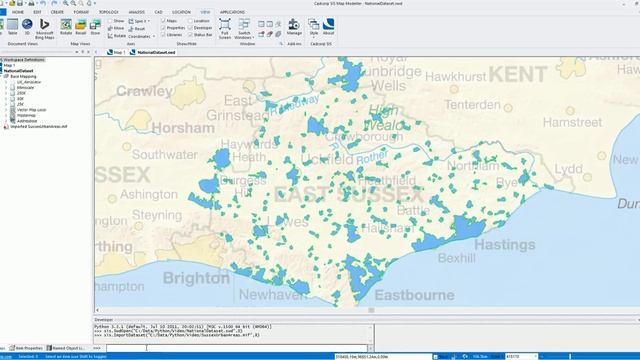The height and width of the screenshot is (360, 640).
Task: Click the large Rotate map view button
Action: point(66,27)
